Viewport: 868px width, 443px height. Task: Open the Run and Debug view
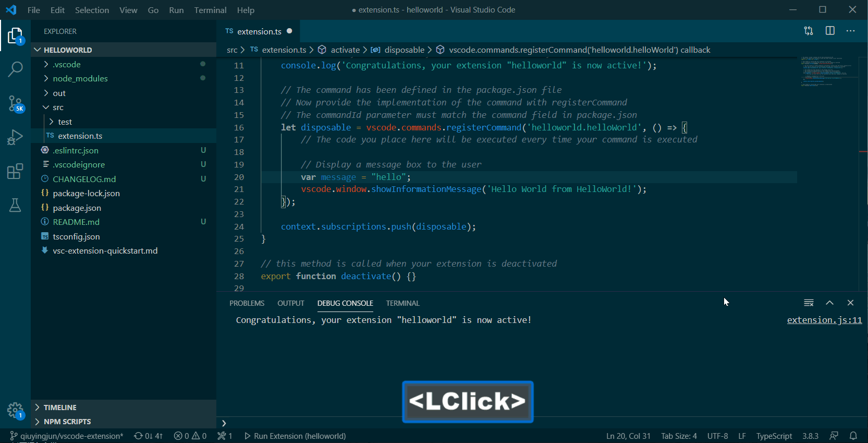(15, 137)
